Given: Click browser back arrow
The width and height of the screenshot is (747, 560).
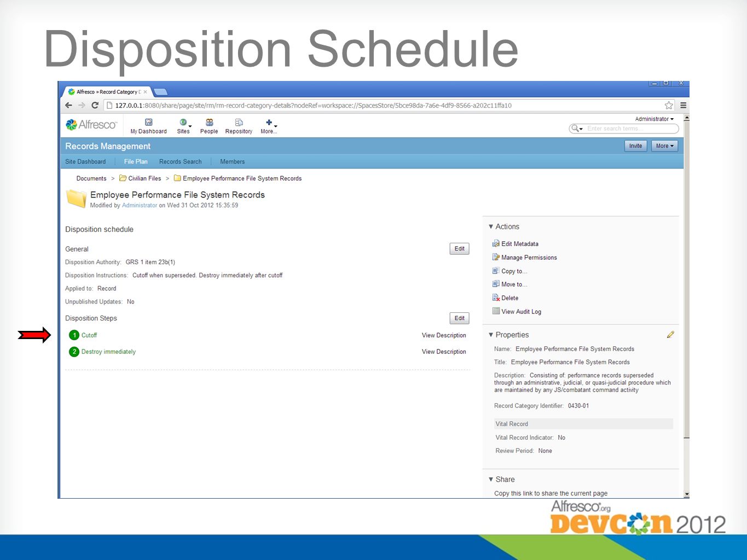Looking at the screenshot, I should (68, 106).
